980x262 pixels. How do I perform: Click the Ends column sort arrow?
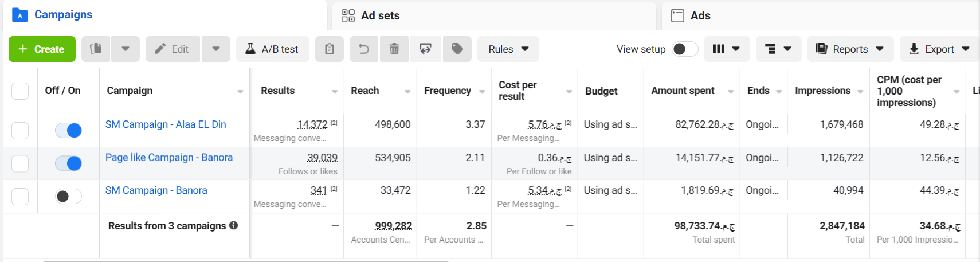(779, 92)
